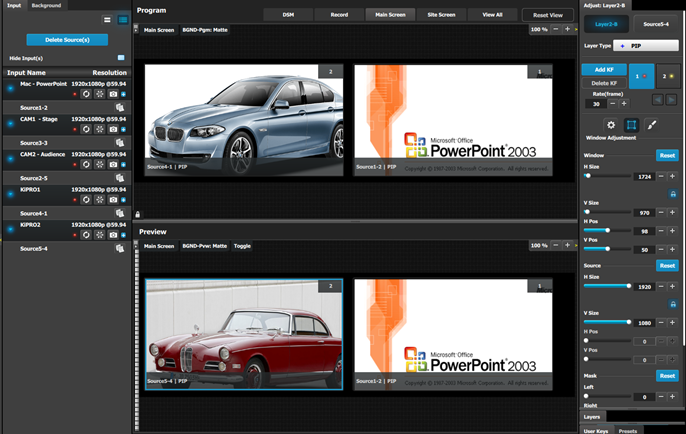Reset Window adjustment values
This screenshot has height=434, width=686.
click(x=667, y=155)
